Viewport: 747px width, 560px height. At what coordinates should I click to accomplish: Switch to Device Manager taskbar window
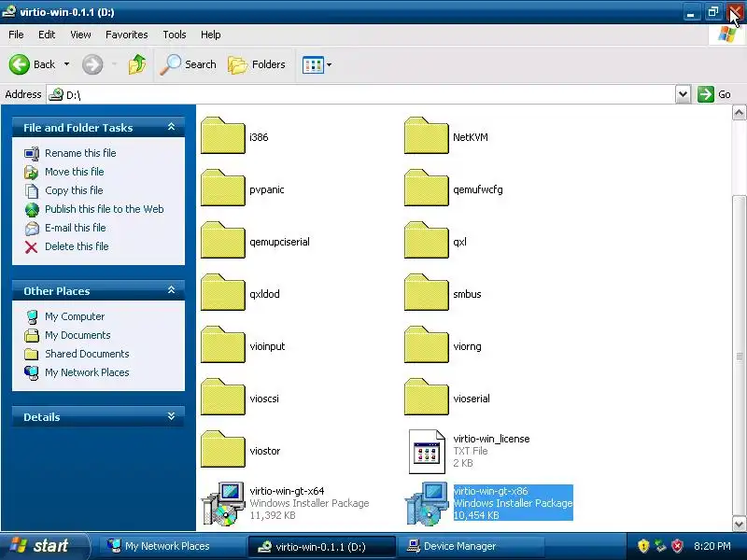pyautogui.click(x=472, y=546)
